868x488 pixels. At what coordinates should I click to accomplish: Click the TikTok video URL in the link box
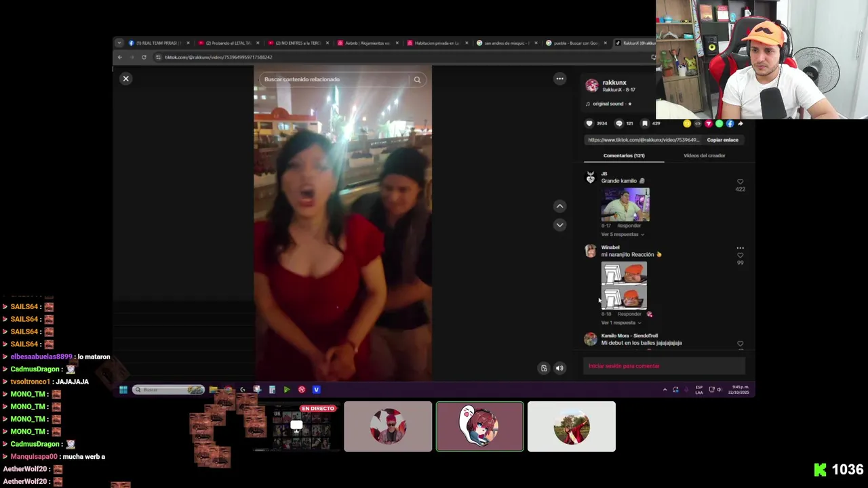click(x=643, y=140)
